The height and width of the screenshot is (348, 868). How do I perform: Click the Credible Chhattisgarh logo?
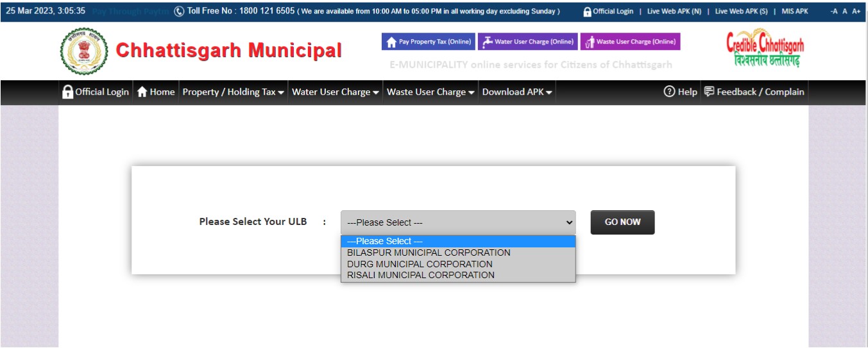pyautogui.click(x=765, y=49)
